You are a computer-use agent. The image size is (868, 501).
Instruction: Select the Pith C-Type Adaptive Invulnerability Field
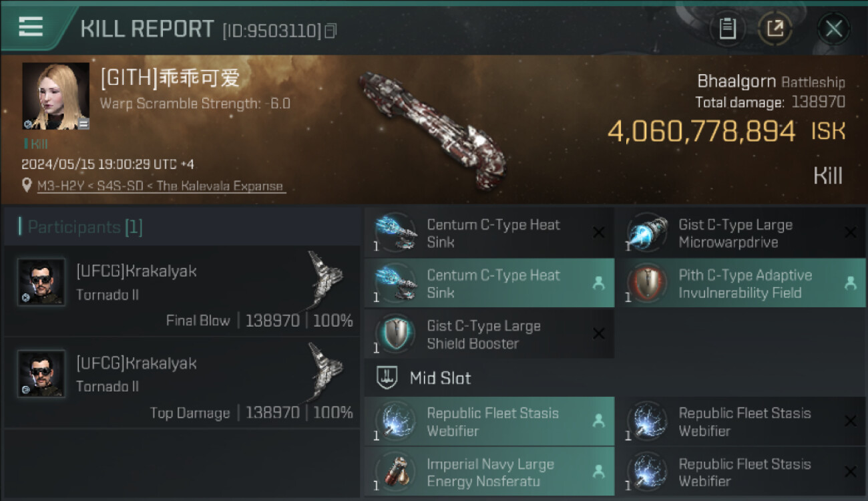[x=740, y=283]
